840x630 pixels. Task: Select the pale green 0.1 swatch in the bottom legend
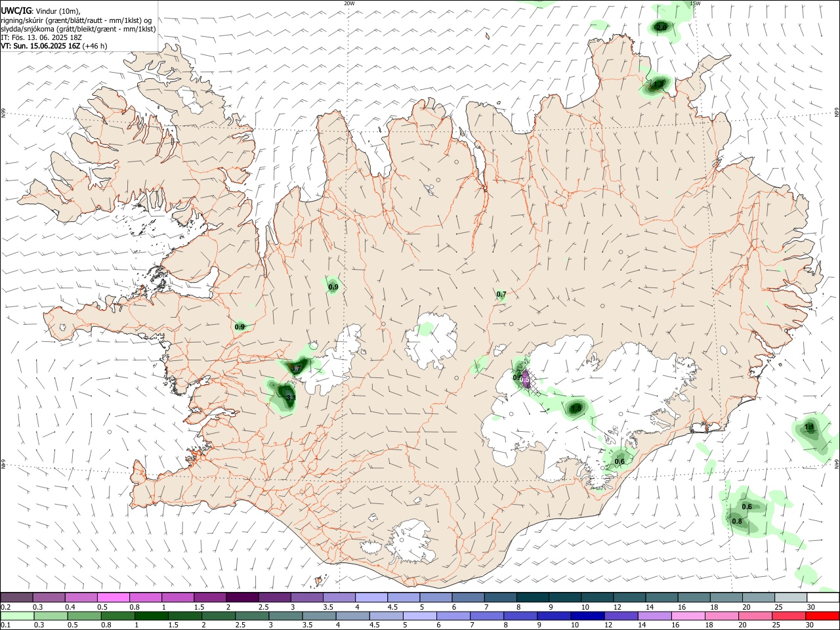[x=17, y=616]
